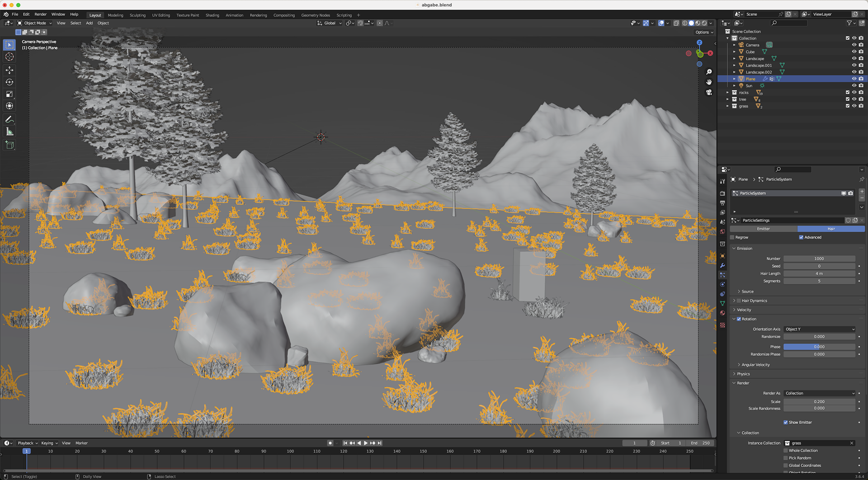The height and width of the screenshot is (480, 868).
Task: Expand the tree collection in outliner
Action: point(728,99)
